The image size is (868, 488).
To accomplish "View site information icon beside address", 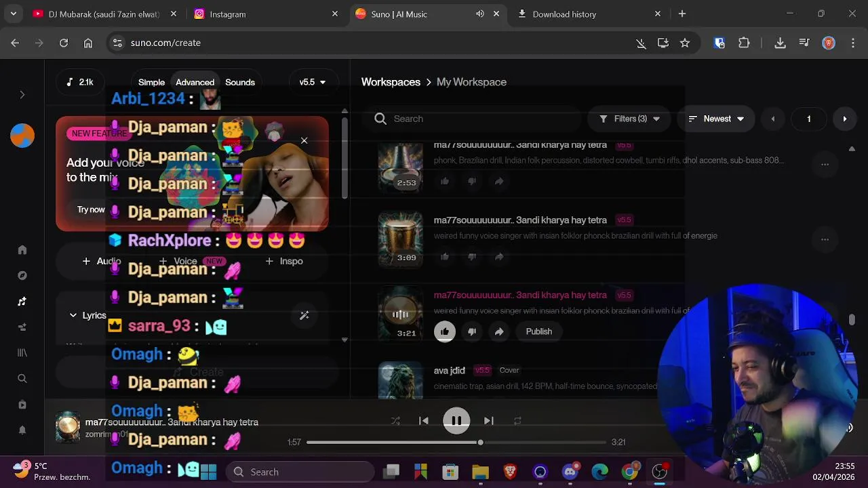I will [x=117, y=43].
